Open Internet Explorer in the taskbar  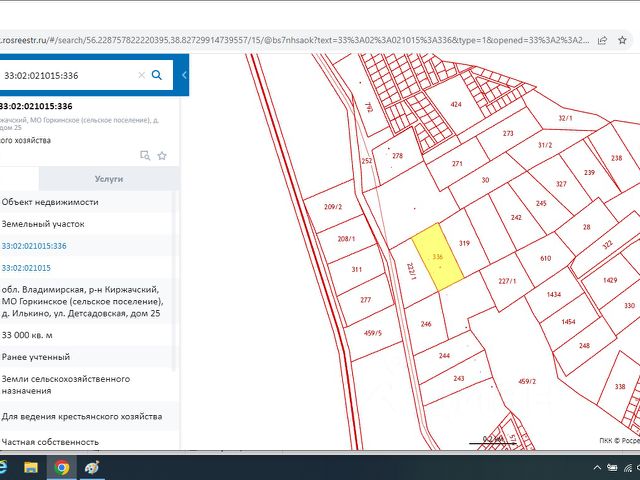tap(4, 467)
